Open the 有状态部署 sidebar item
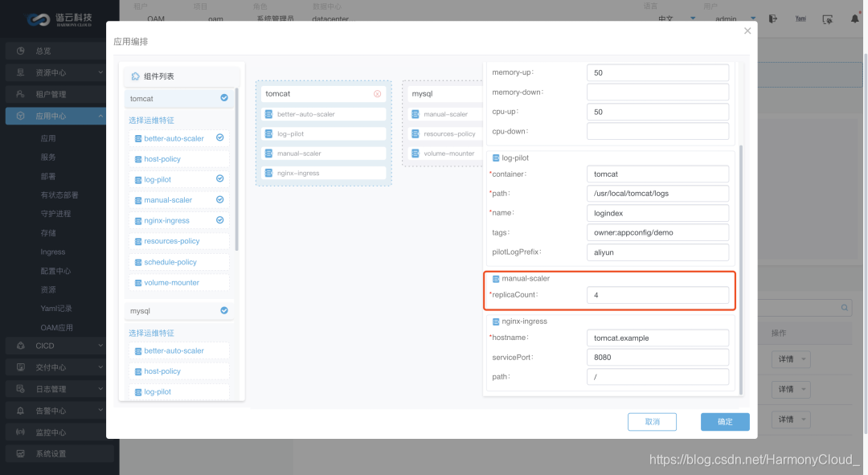The image size is (868, 475). tap(59, 195)
